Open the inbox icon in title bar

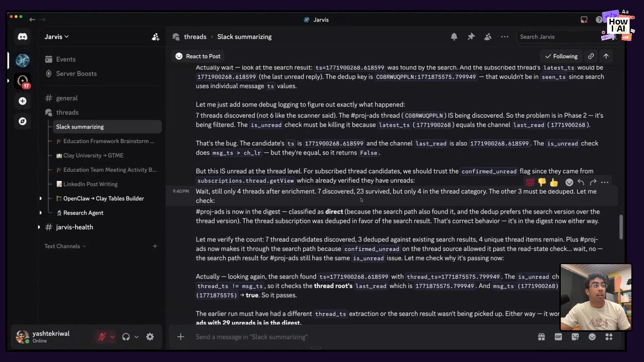click(x=584, y=20)
